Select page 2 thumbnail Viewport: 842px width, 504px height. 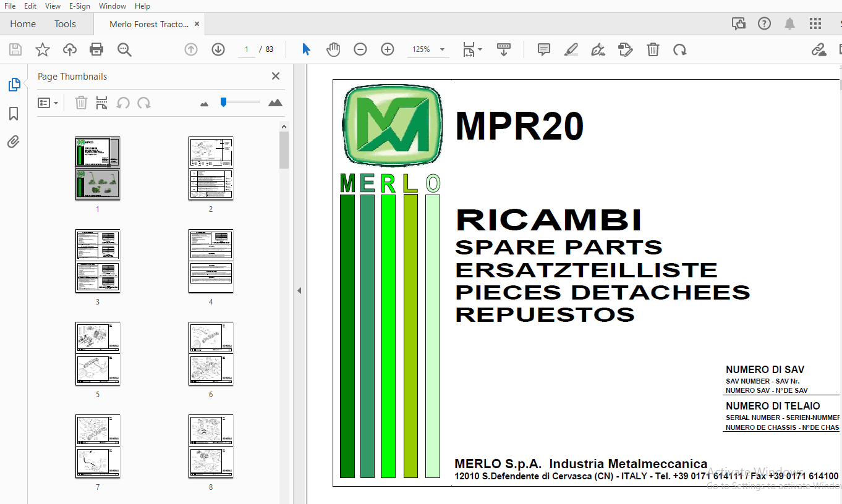tap(211, 168)
